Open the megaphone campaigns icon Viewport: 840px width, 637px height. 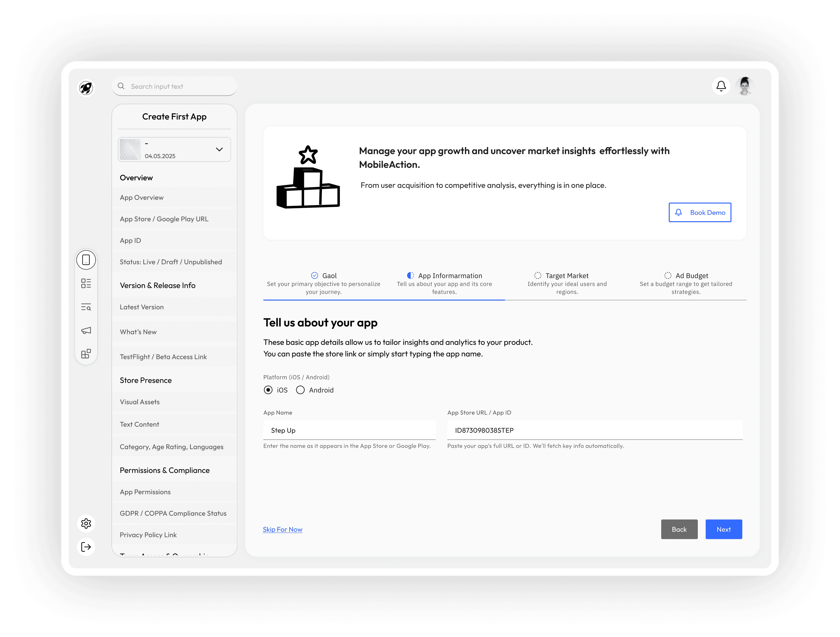coord(86,330)
